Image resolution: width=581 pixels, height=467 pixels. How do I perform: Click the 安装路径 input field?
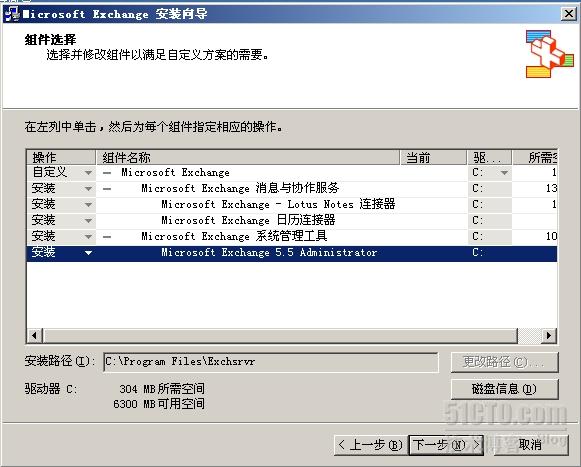point(271,362)
